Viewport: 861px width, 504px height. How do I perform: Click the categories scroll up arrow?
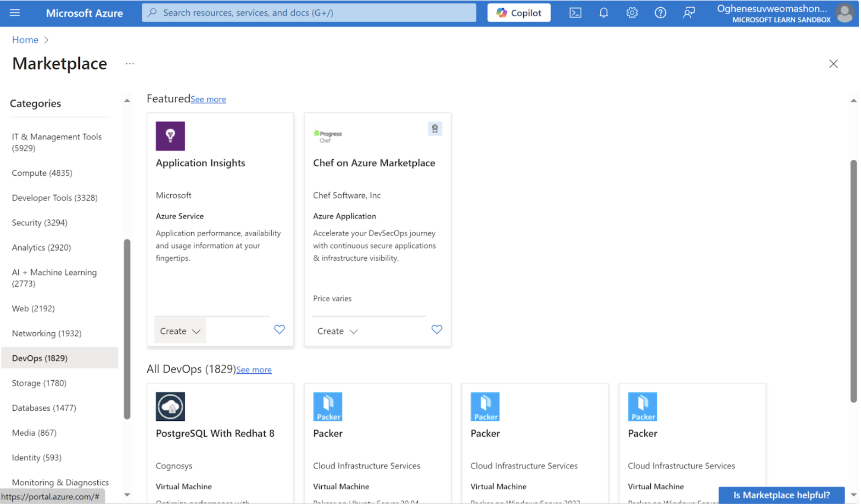(x=128, y=101)
